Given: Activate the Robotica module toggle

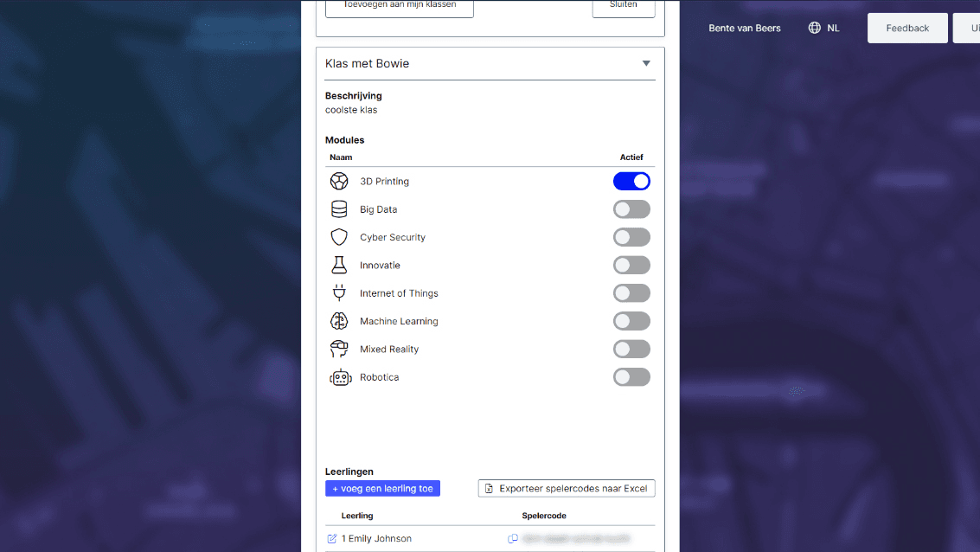Looking at the screenshot, I should 631,377.
